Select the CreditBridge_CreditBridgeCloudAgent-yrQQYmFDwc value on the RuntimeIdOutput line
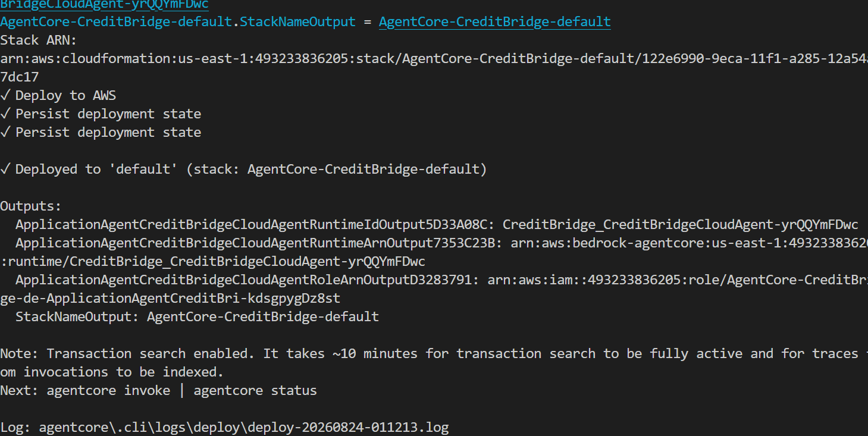The image size is (868, 436). pos(681,225)
